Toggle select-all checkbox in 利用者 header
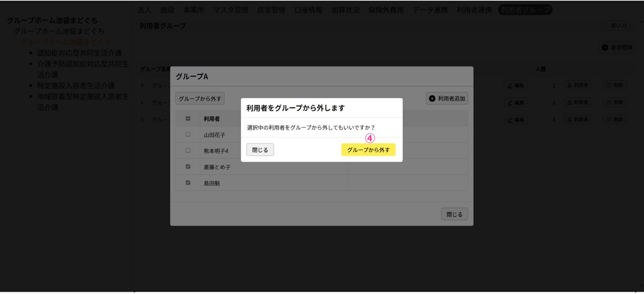The width and height of the screenshot is (644, 294). pyautogui.click(x=188, y=118)
